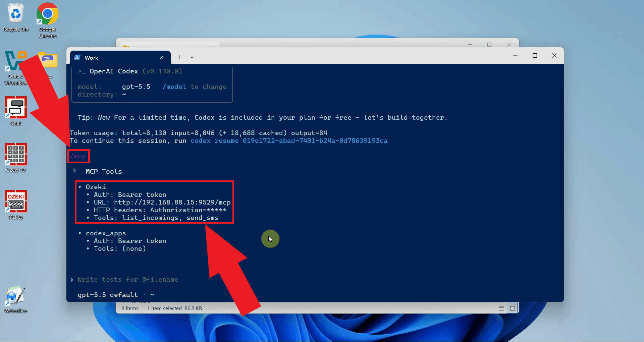Minimize the background File Explorer window

tap(470, 44)
